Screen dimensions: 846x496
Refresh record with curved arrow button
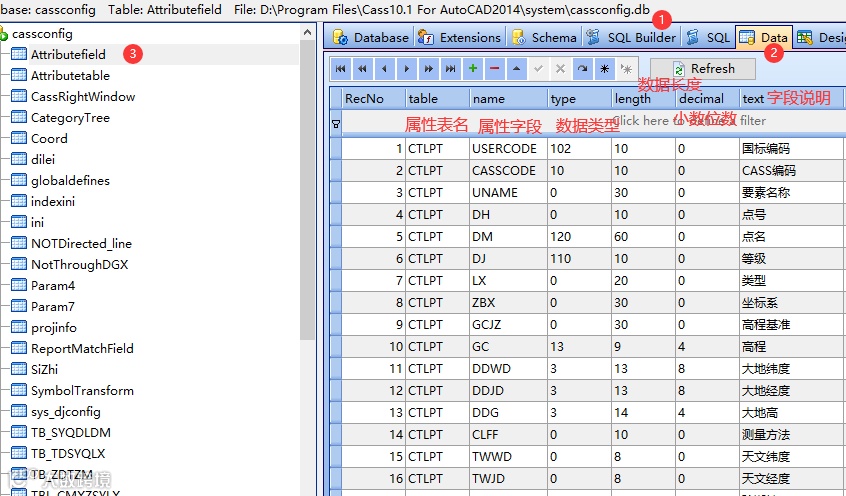[x=583, y=69]
